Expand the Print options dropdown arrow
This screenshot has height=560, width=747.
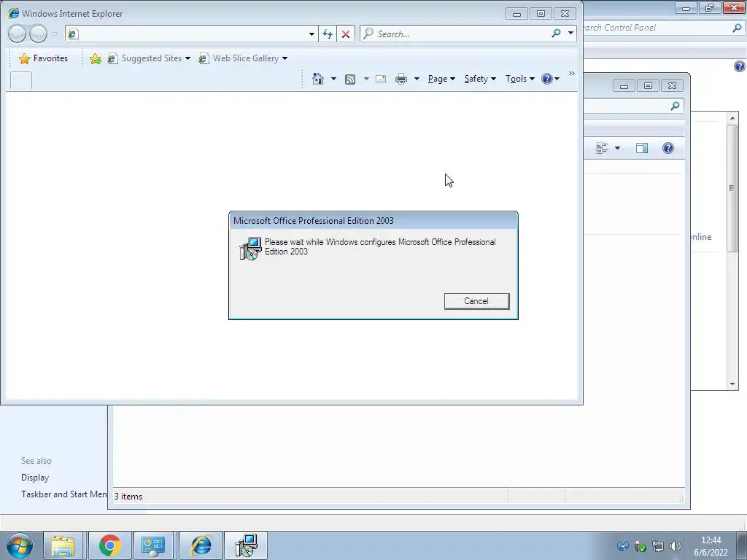click(x=417, y=79)
